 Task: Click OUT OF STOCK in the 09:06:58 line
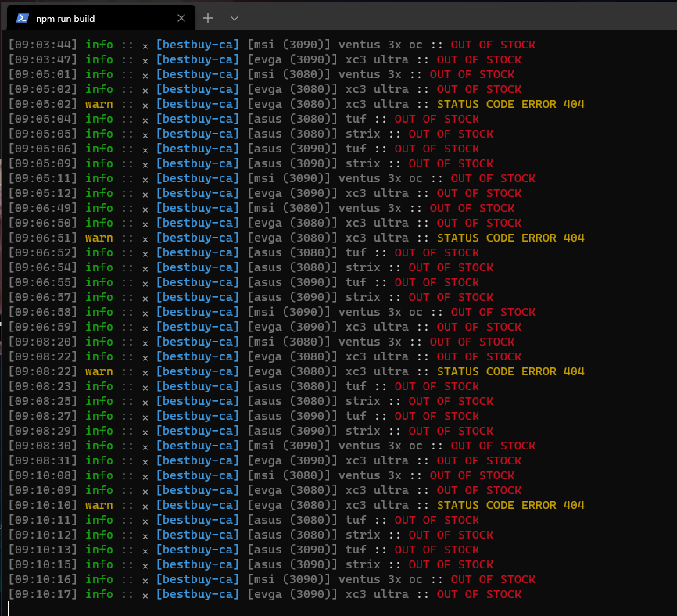(493, 312)
